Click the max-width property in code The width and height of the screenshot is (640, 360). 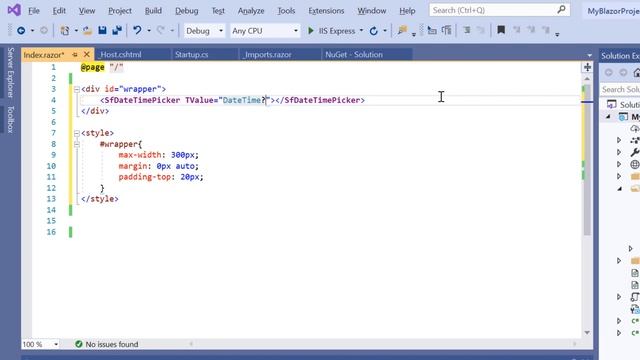140,155
